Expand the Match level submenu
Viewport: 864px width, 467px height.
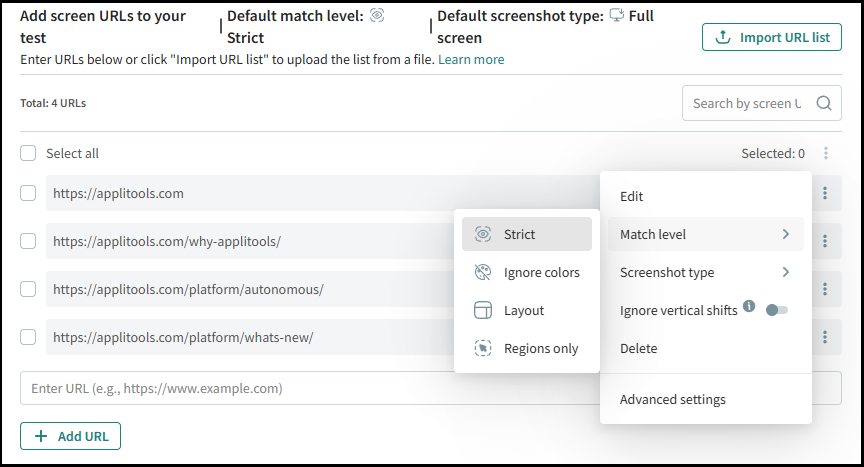(705, 234)
